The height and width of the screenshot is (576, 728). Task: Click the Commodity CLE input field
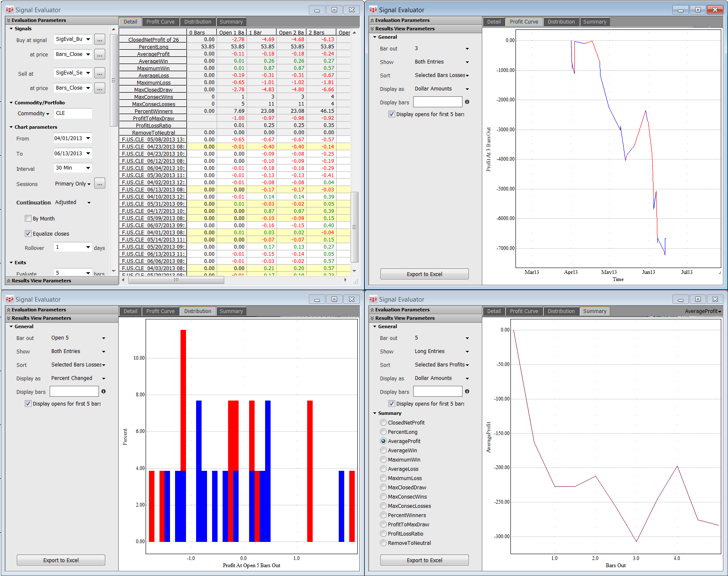coord(73,113)
